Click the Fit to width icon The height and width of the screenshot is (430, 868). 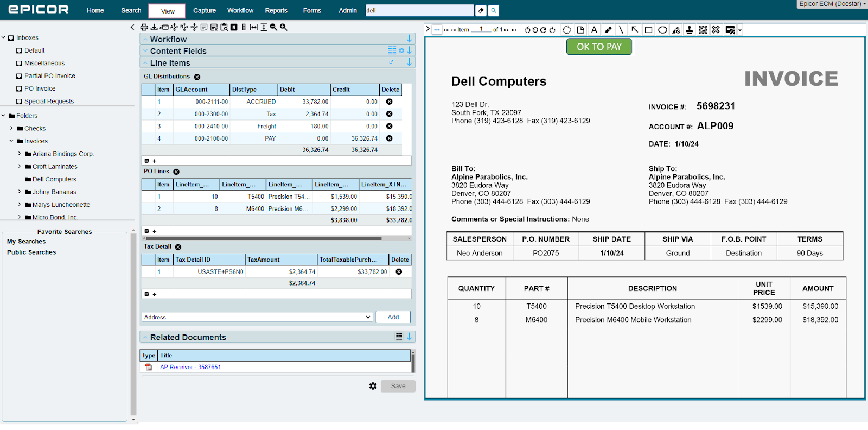[253, 27]
